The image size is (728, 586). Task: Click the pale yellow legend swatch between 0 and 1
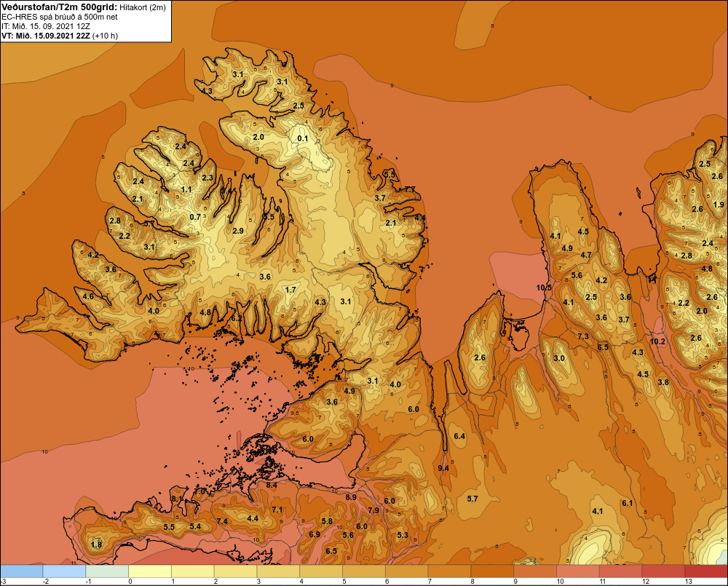[150, 571]
